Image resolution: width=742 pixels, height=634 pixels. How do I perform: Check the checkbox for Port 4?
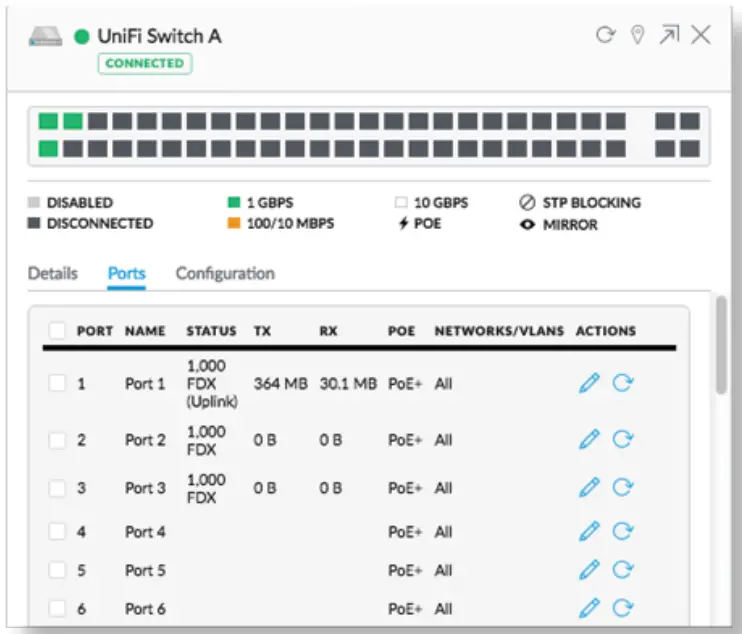[57, 531]
